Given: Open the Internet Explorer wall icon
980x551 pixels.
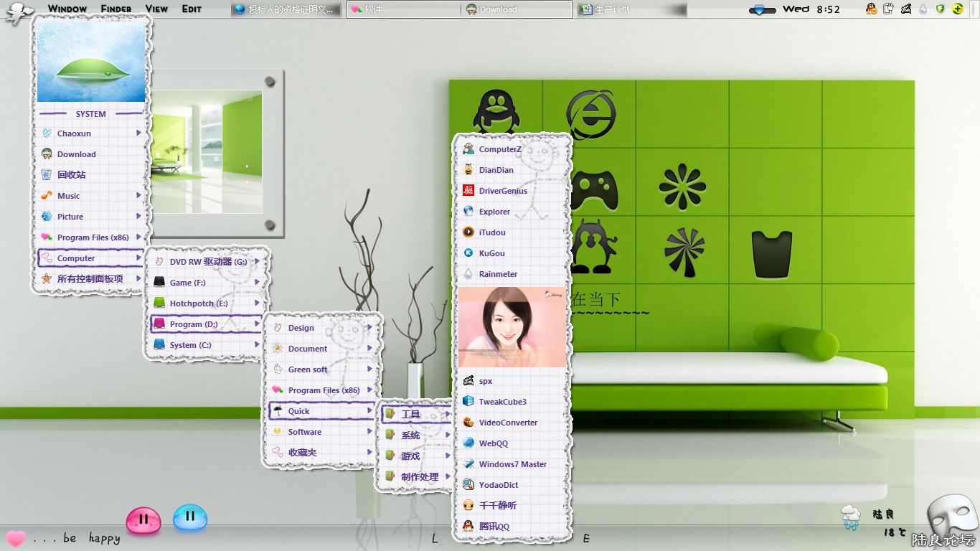Looking at the screenshot, I should (x=591, y=114).
